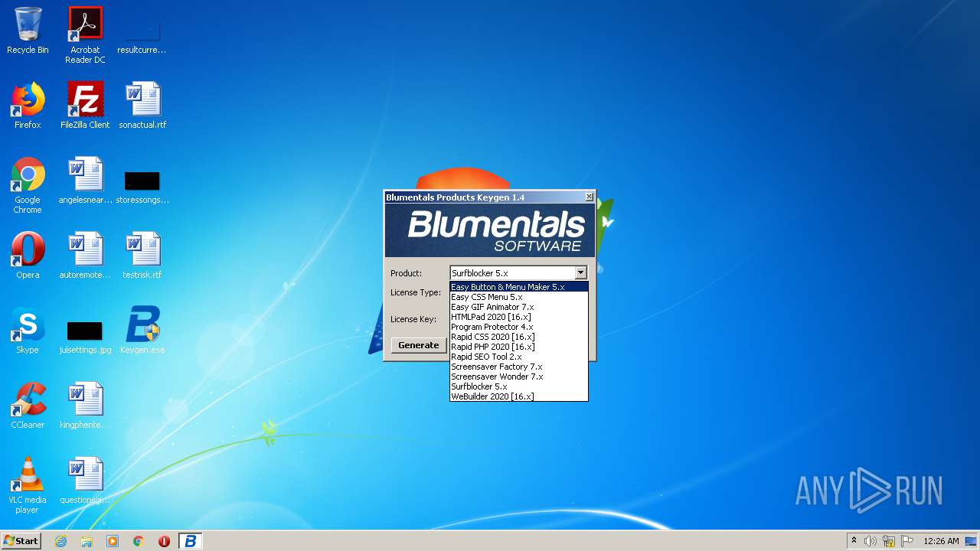Screen dimensions: 980x551
Task: Open Firefox desktop shortcut
Action: pyautogui.click(x=28, y=106)
